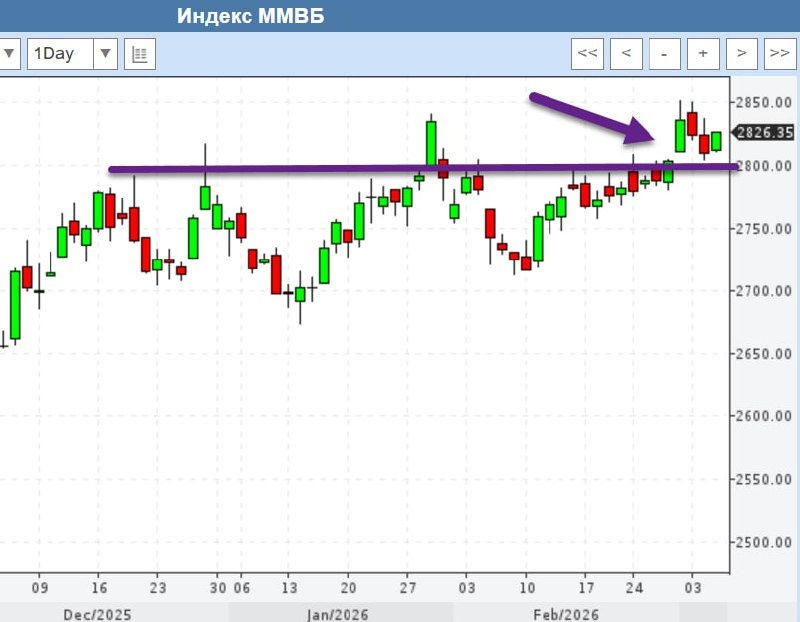Open the chart data table icon
The width and height of the screenshot is (800, 622).
[x=140, y=54]
